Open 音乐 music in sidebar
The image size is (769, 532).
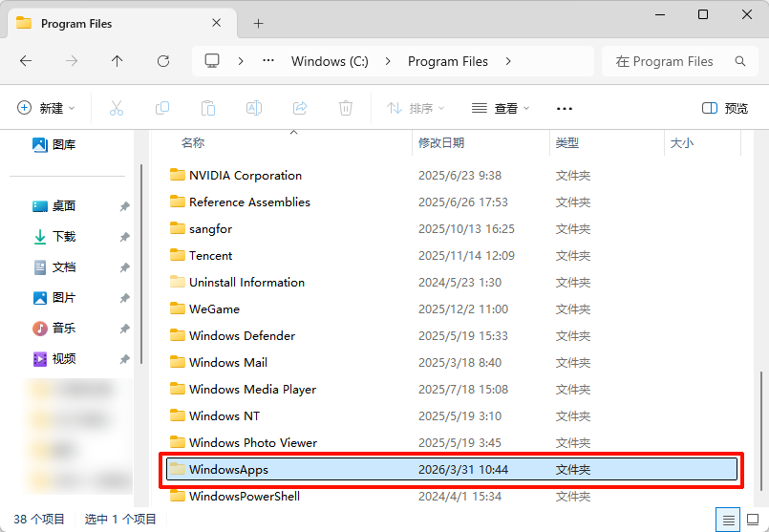point(53,328)
